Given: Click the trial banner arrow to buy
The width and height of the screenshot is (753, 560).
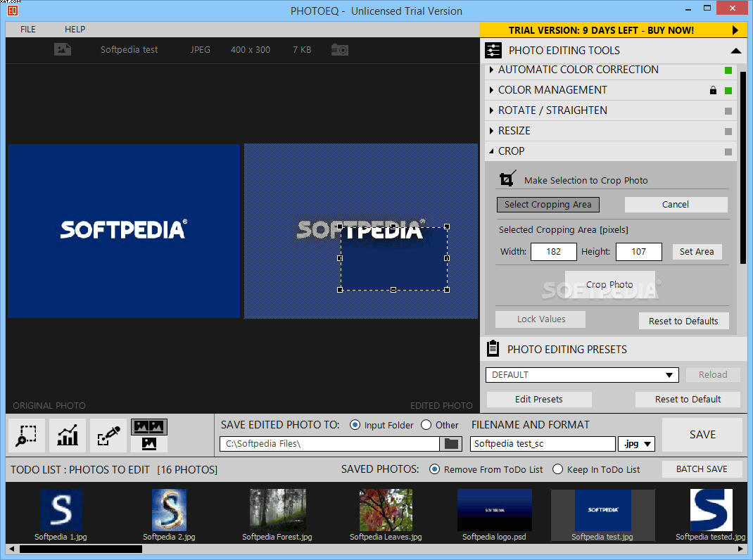Looking at the screenshot, I should (735, 30).
